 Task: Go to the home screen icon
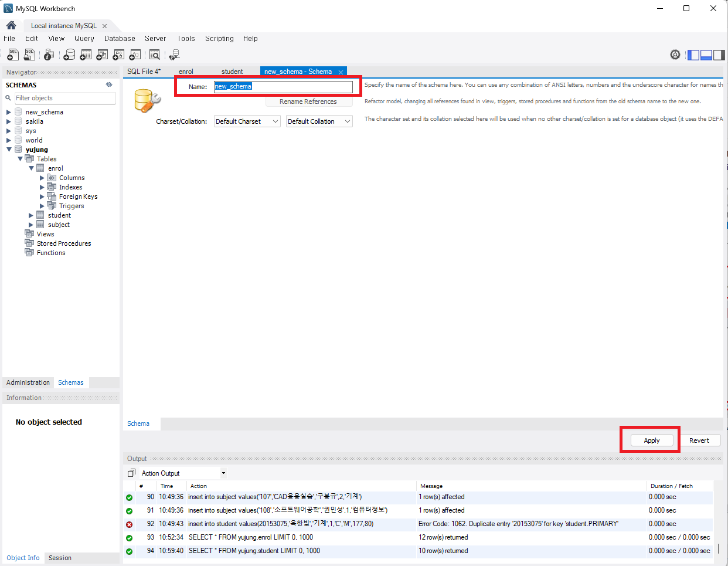point(11,25)
